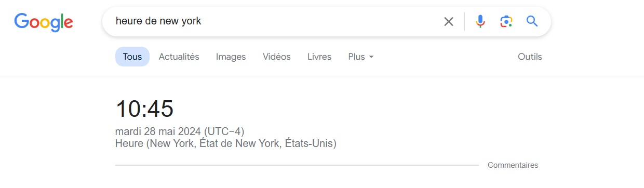Open the Images results tab
This screenshot has width=644, height=188.
click(231, 57)
